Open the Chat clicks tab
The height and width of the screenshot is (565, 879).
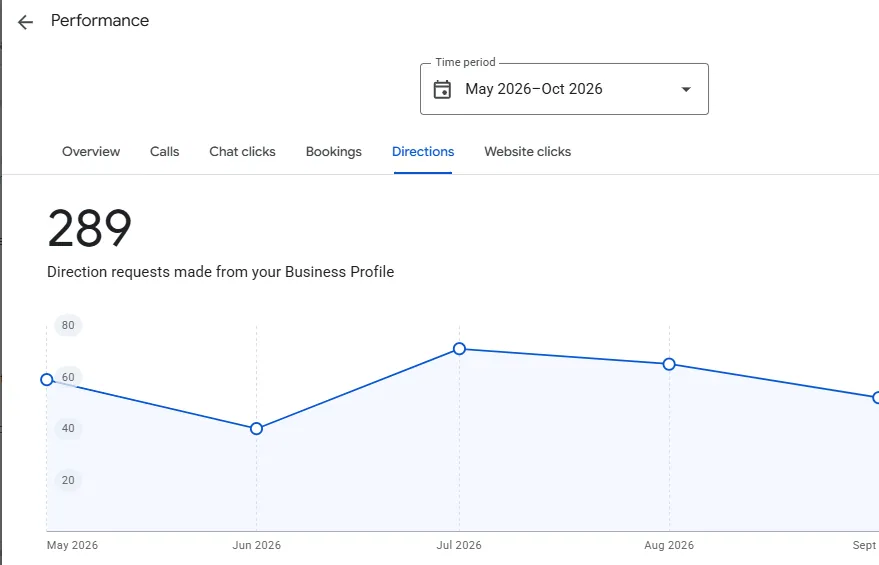pyautogui.click(x=242, y=152)
